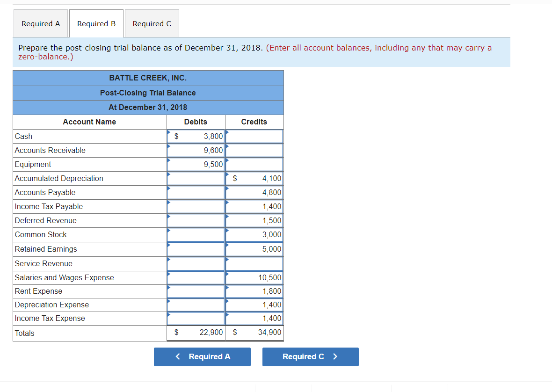Click the Account Name column header

click(89, 122)
